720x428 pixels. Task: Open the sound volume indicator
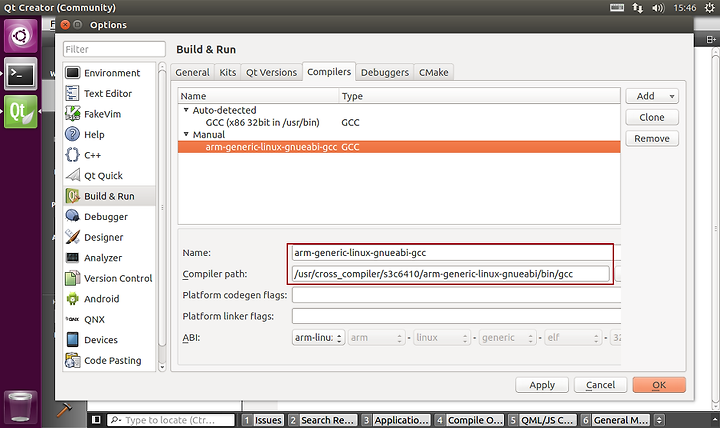pos(658,7)
